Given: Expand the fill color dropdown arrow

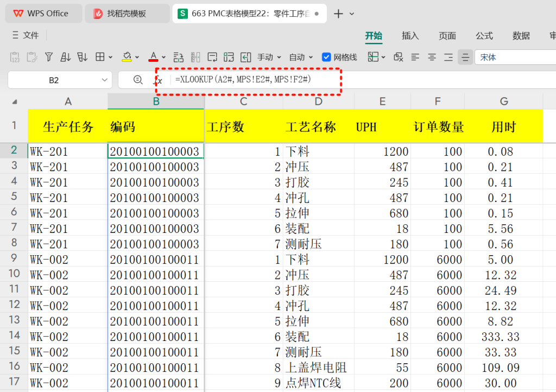Looking at the screenshot, I should [137, 57].
